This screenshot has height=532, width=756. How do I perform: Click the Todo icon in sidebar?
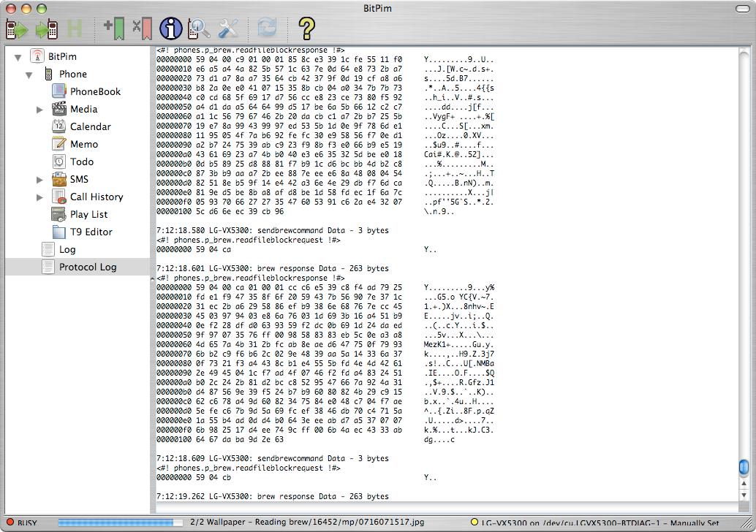[x=58, y=161]
